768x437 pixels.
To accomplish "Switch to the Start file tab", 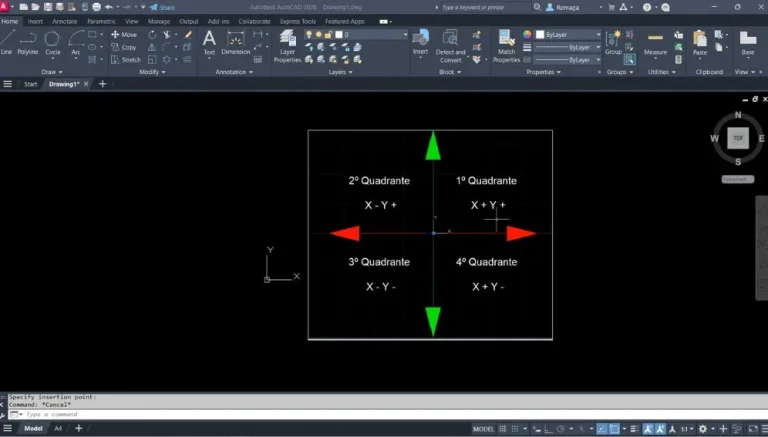I will point(30,84).
